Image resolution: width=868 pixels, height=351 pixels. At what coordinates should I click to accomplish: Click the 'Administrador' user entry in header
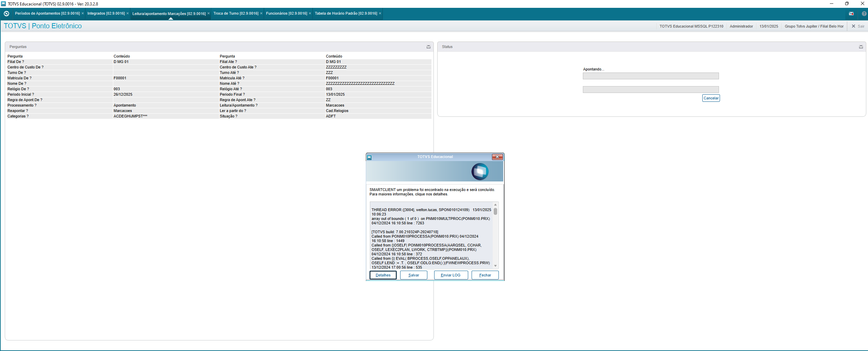(x=741, y=26)
